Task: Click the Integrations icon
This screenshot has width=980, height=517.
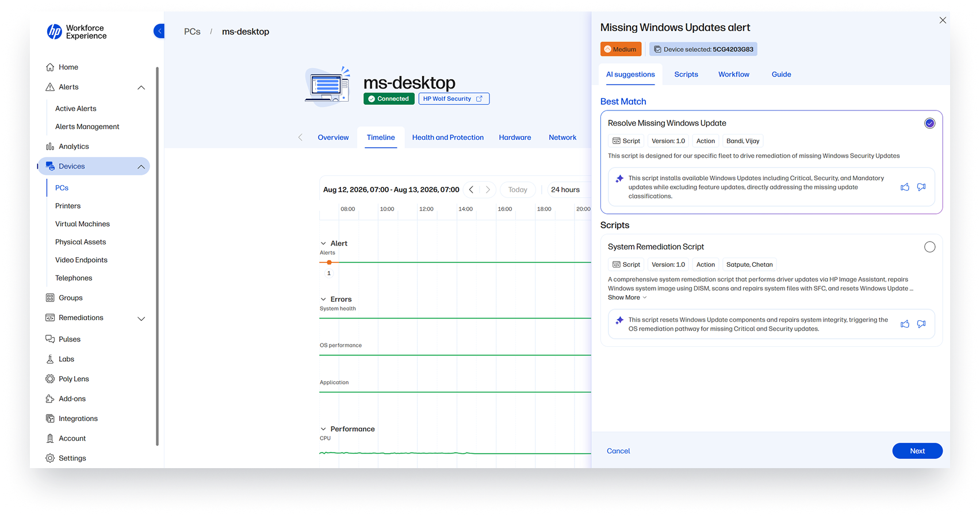Action: click(x=50, y=419)
